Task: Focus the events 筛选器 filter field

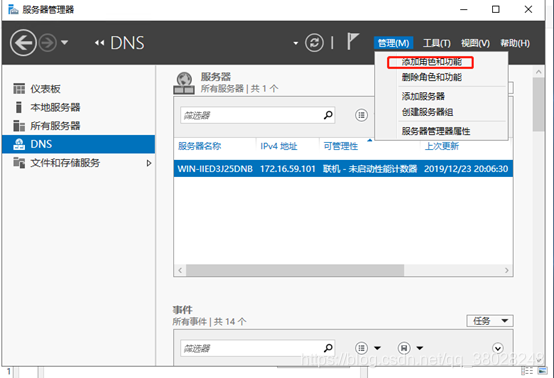Action: tap(258, 348)
